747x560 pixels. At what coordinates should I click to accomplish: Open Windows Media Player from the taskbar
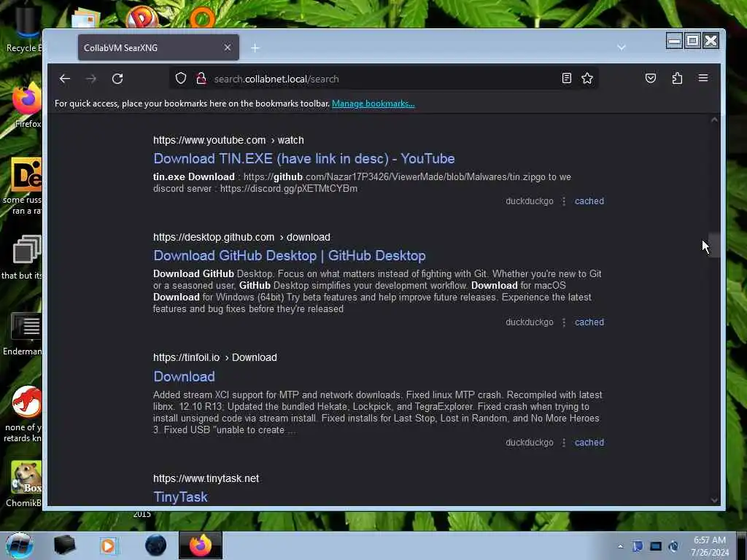[109, 545]
